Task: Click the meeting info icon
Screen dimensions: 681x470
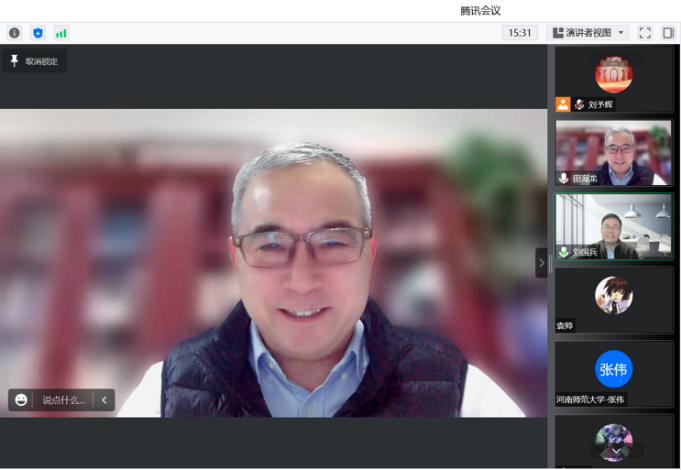Action: tap(14, 33)
